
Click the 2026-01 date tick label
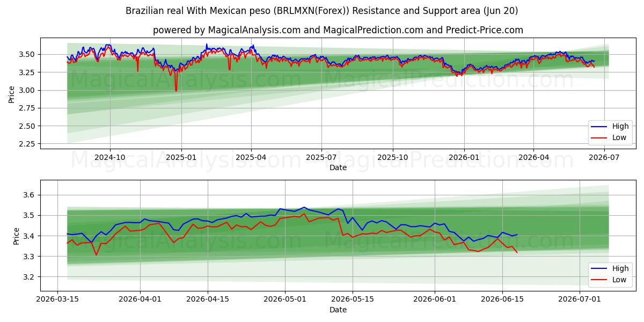[x=464, y=157]
